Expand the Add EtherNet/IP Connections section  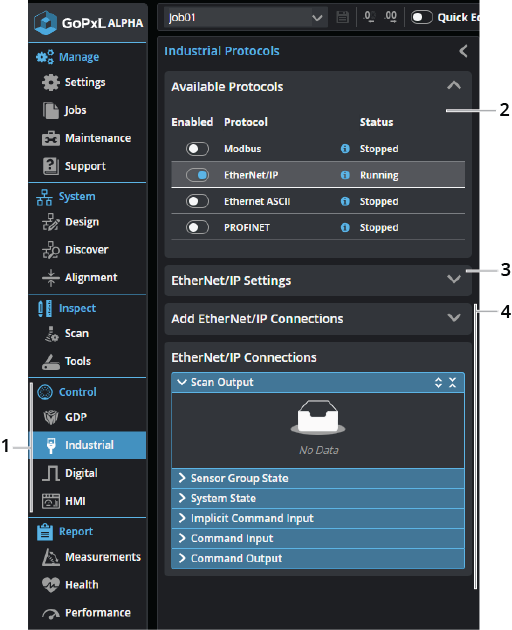454,317
